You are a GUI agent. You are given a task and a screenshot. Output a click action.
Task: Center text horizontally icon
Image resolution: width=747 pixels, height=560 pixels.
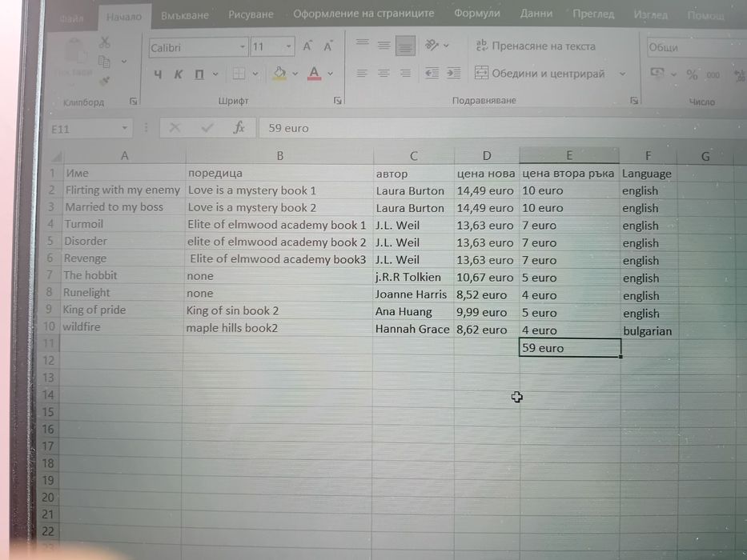(384, 74)
